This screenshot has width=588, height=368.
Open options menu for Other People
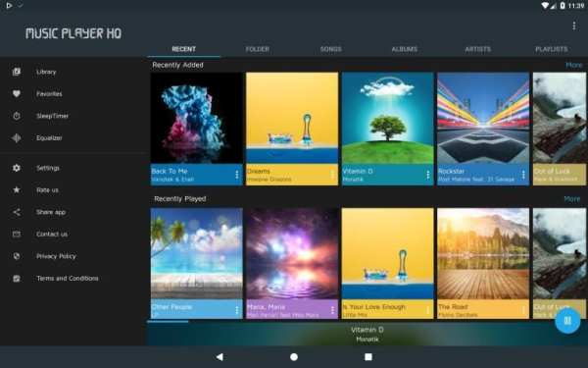(237, 310)
